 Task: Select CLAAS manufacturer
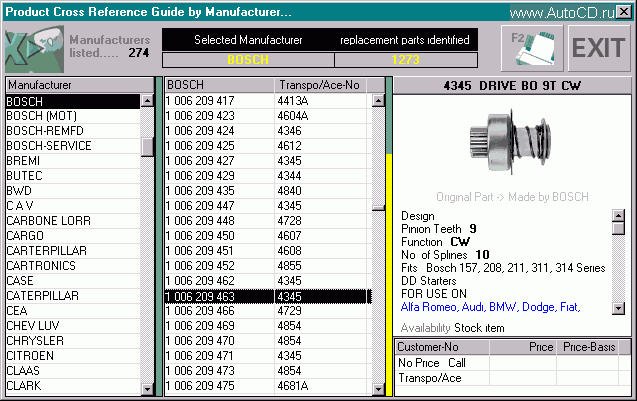pos(73,372)
